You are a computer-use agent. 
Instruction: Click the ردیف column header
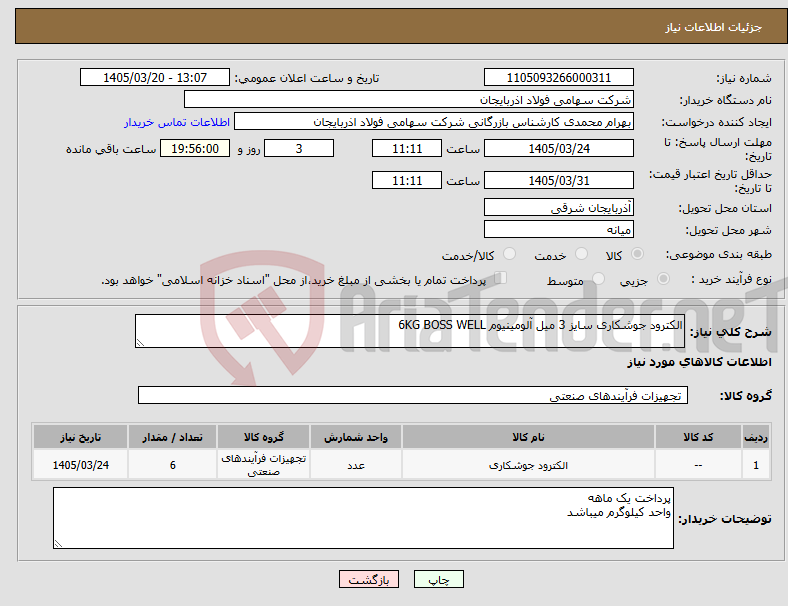(756, 437)
